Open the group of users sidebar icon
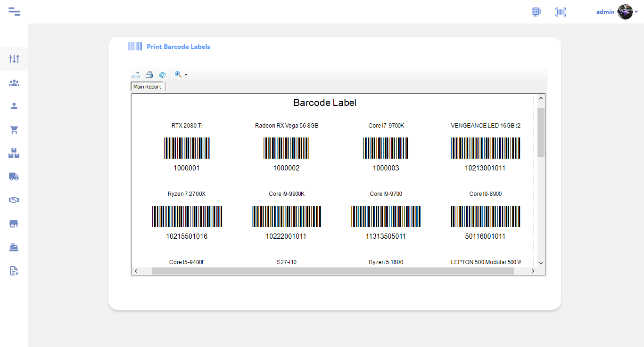The image size is (644, 347). point(14,83)
